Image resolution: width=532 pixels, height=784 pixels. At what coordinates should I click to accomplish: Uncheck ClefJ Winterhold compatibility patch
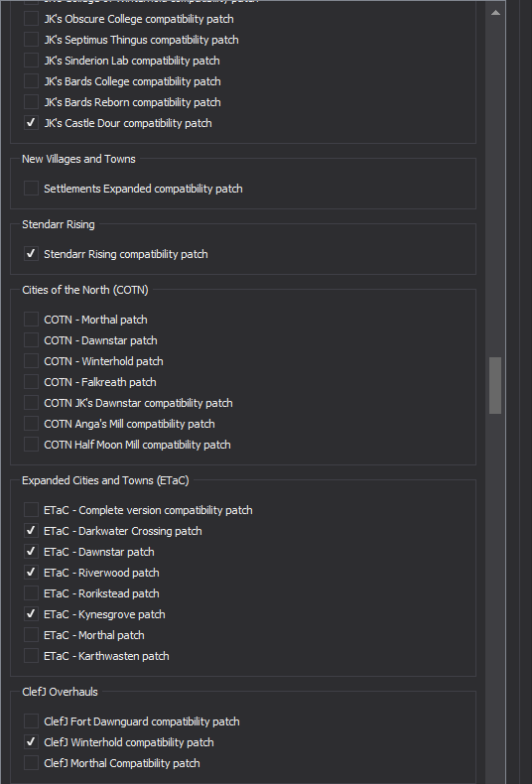(x=31, y=742)
